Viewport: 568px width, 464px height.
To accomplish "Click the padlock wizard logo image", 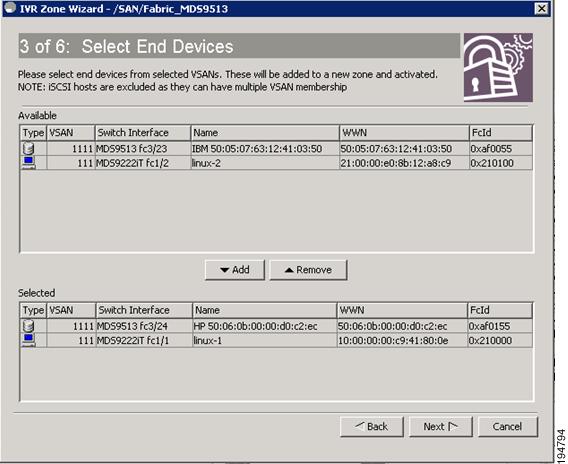I will tap(498, 67).
